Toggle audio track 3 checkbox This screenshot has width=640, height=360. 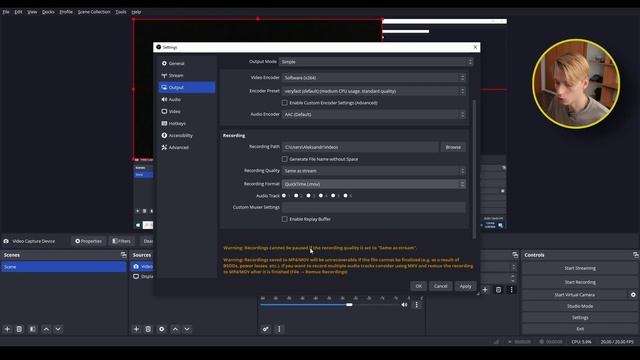[x=309, y=196]
